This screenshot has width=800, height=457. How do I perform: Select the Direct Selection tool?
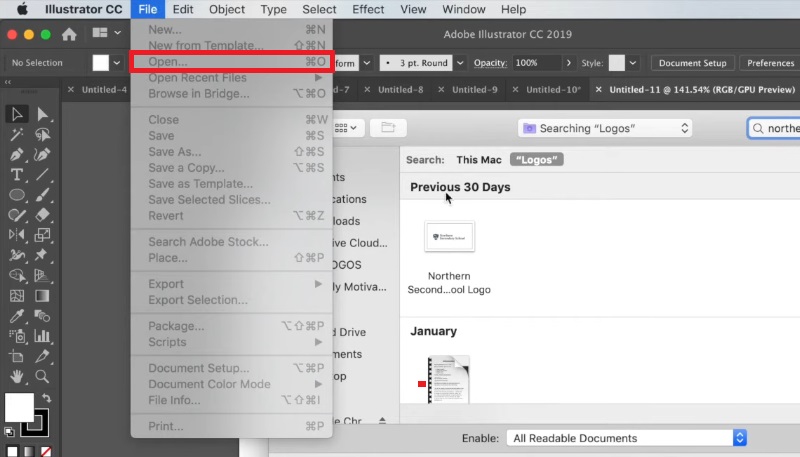coord(42,114)
